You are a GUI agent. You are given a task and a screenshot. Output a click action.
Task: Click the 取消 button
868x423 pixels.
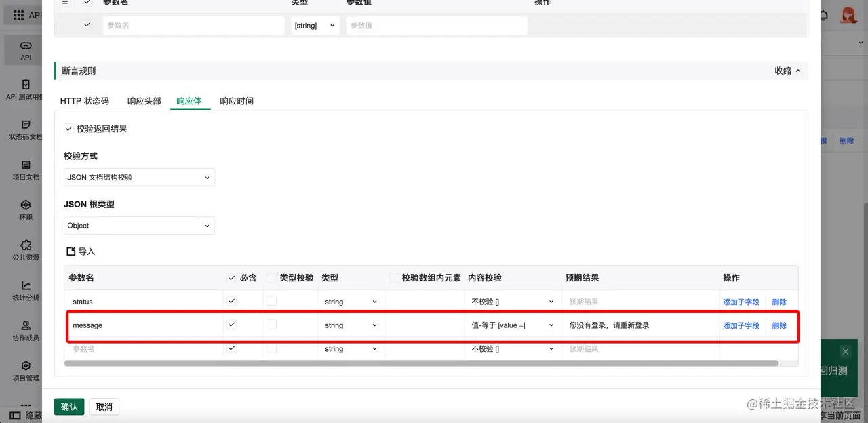(x=104, y=407)
